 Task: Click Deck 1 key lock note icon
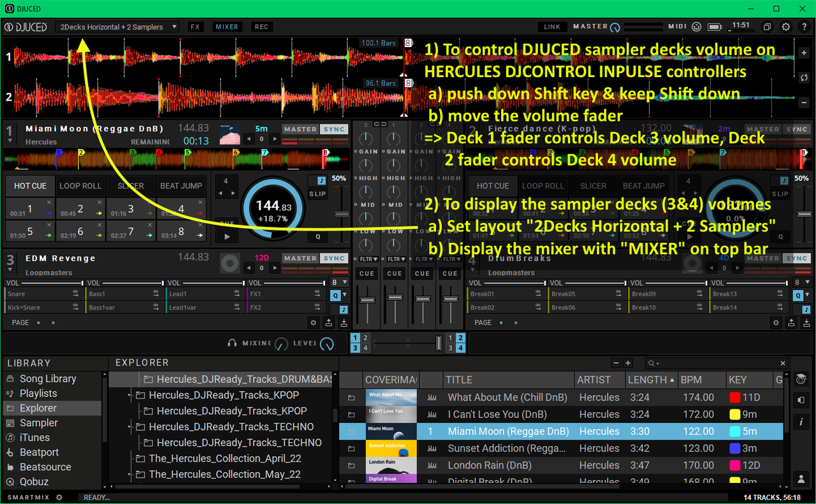click(x=321, y=181)
